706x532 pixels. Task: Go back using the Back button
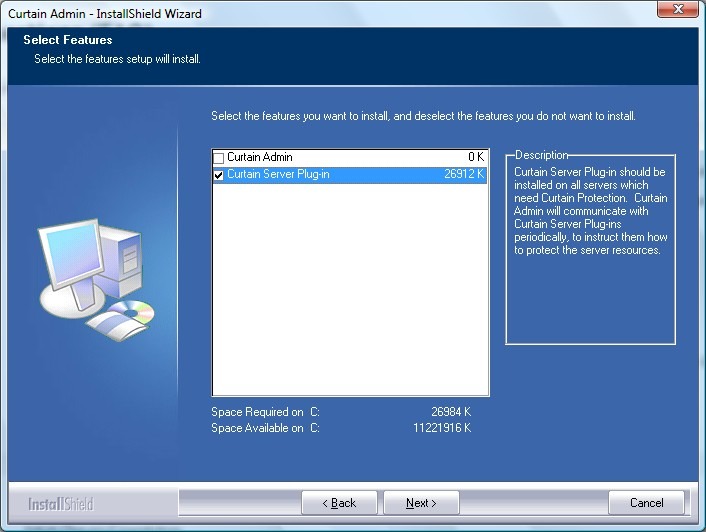click(x=339, y=503)
